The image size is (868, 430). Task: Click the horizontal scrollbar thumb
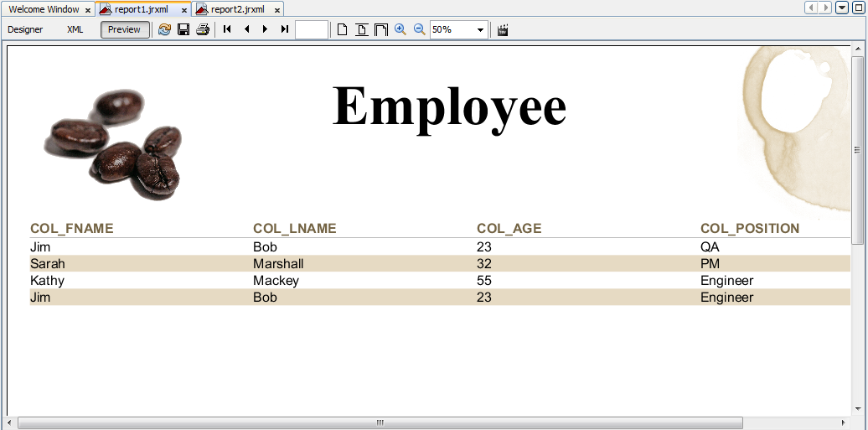[380, 422]
